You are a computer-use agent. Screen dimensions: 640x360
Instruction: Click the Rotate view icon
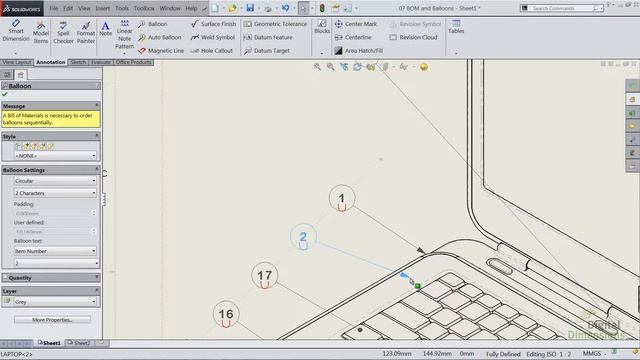(357, 67)
